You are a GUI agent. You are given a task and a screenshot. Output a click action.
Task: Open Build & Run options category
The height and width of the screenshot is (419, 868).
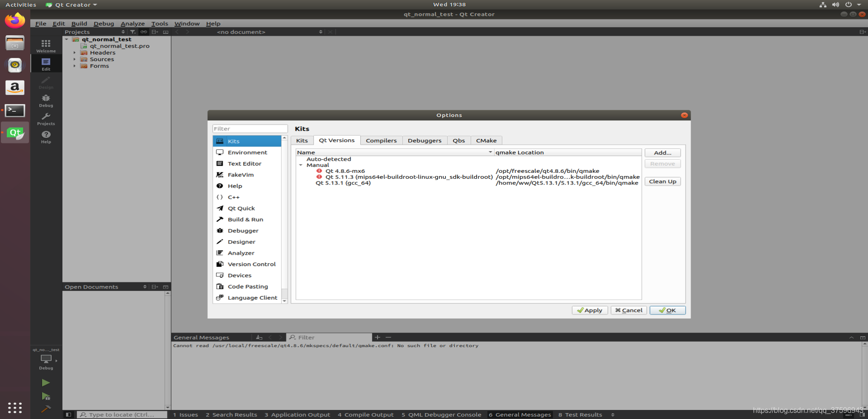(x=247, y=219)
